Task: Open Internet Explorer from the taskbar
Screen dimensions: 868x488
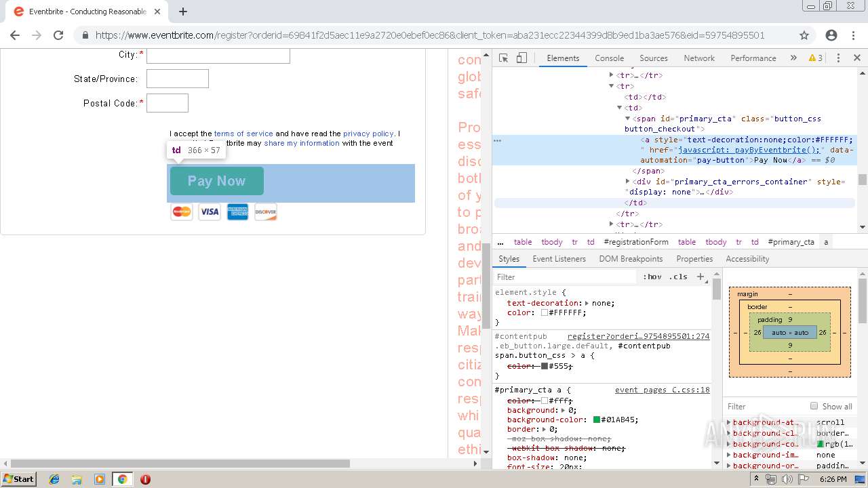Action: pos(54,479)
